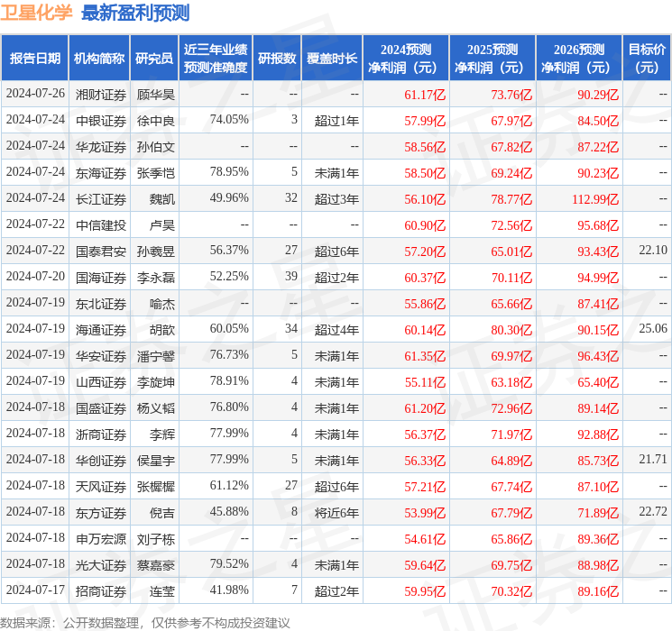672x631 pixels.
Task: Select researcher 顾华昊
Action: pyautogui.click(x=155, y=95)
